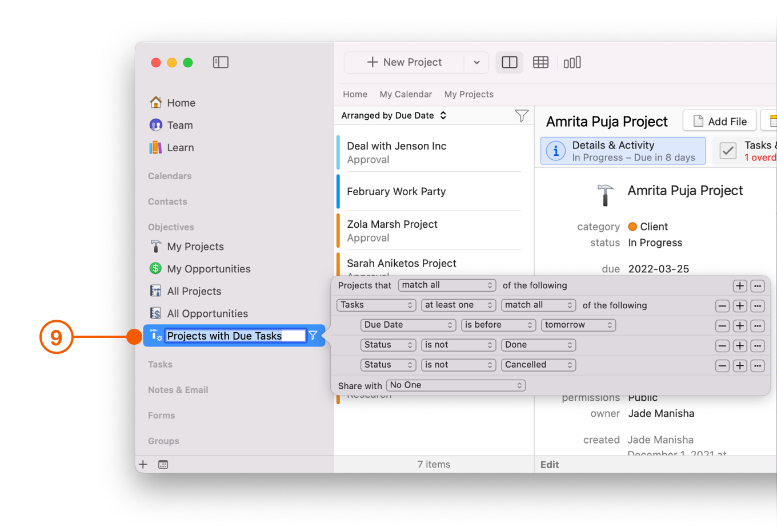This screenshot has height=532, width=777.
Task: Switch to chart view in the toolbar
Action: (572, 62)
